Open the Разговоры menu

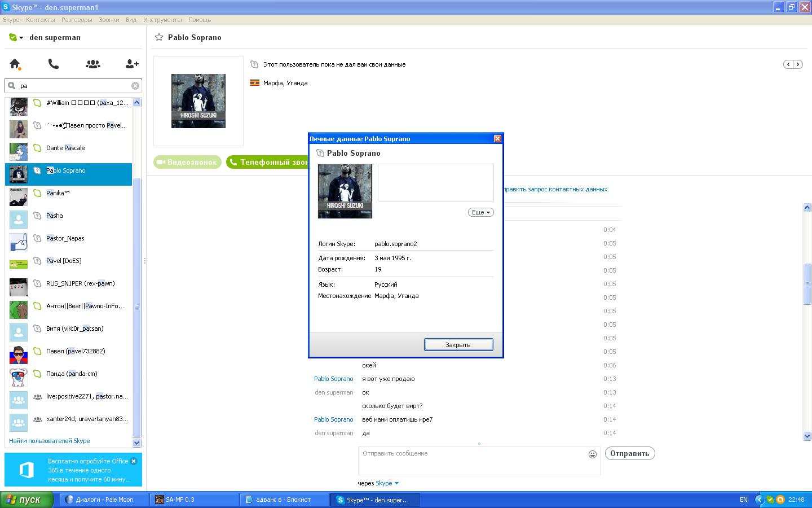[x=77, y=20]
